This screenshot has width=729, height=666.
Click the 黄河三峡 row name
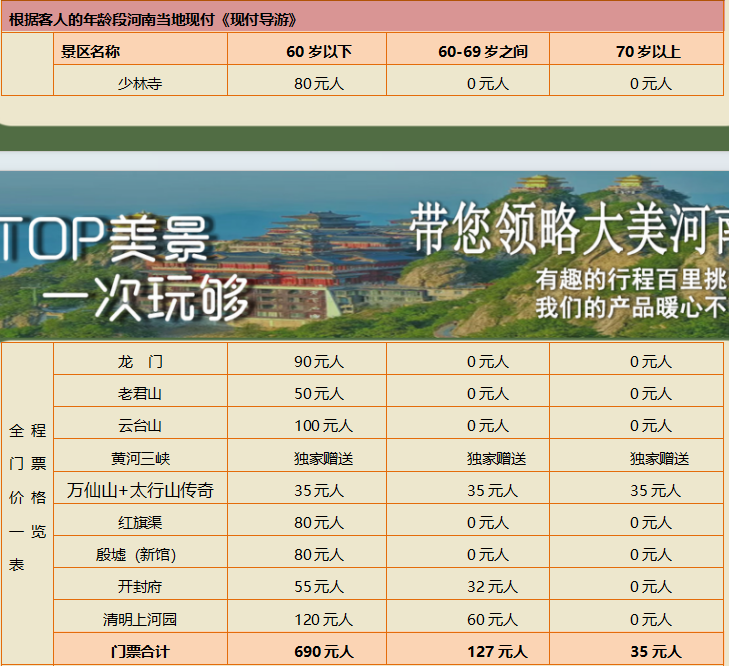point(140,459)
